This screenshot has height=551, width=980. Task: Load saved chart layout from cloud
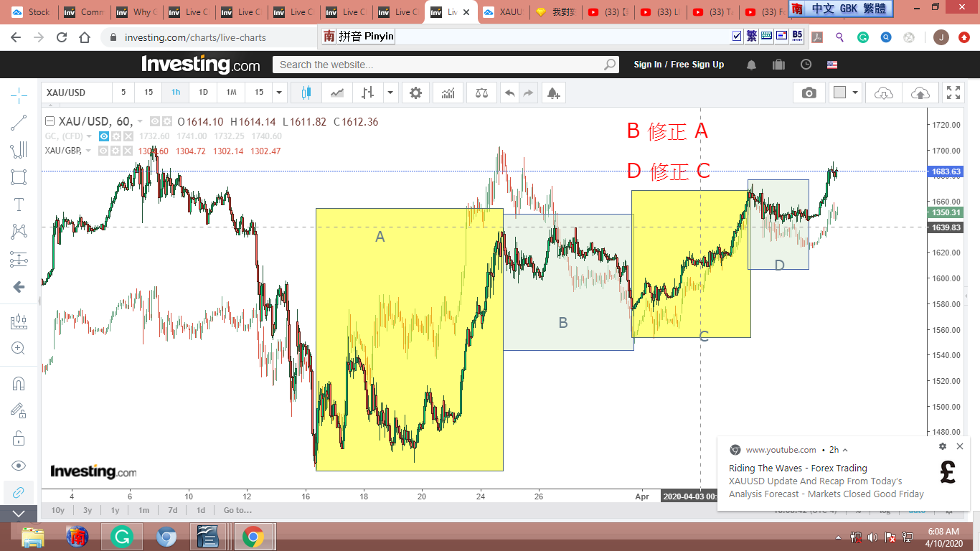884,93
